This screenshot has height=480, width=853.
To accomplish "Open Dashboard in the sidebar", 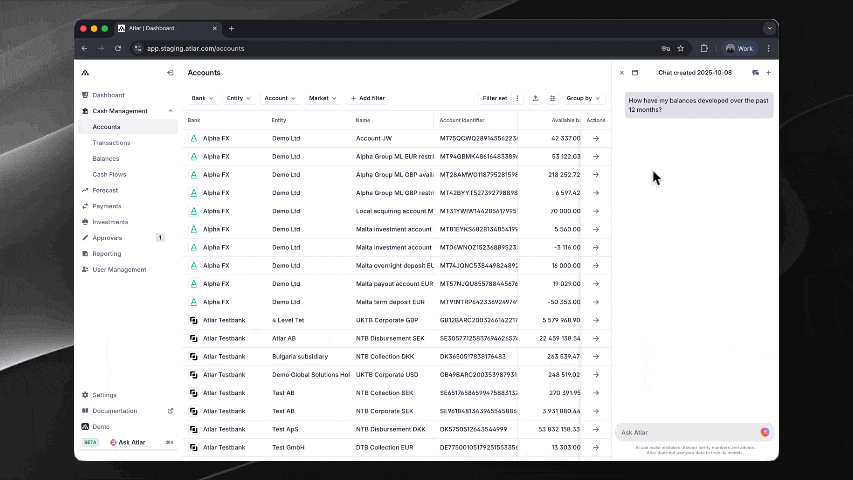I will point(108,95).
